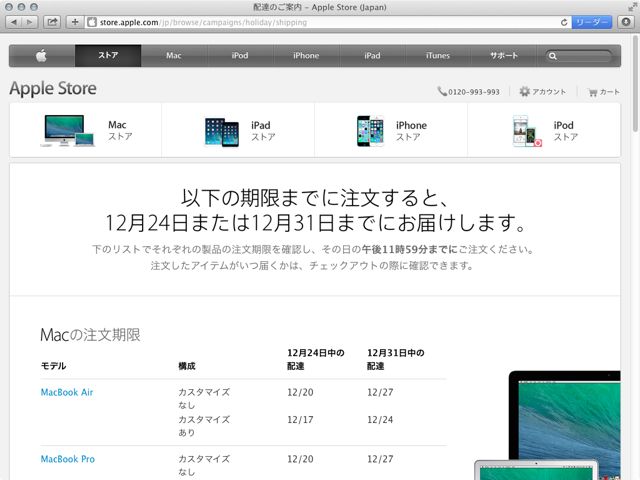The height and width of the screenshot is (480, 640).
Task: Click the Apple Store heading
Action: [53, 89]
